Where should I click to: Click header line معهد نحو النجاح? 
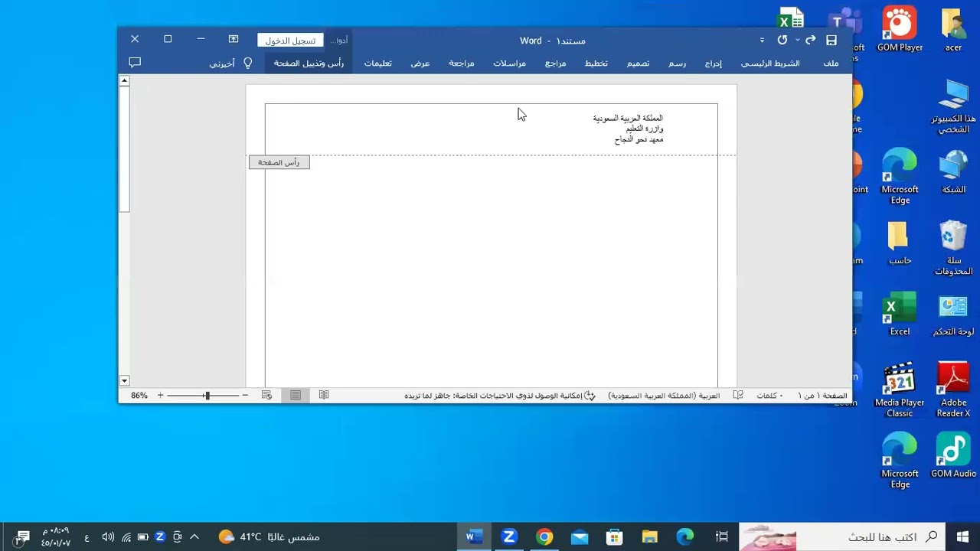pyautogui.click(x=639, y=139)
